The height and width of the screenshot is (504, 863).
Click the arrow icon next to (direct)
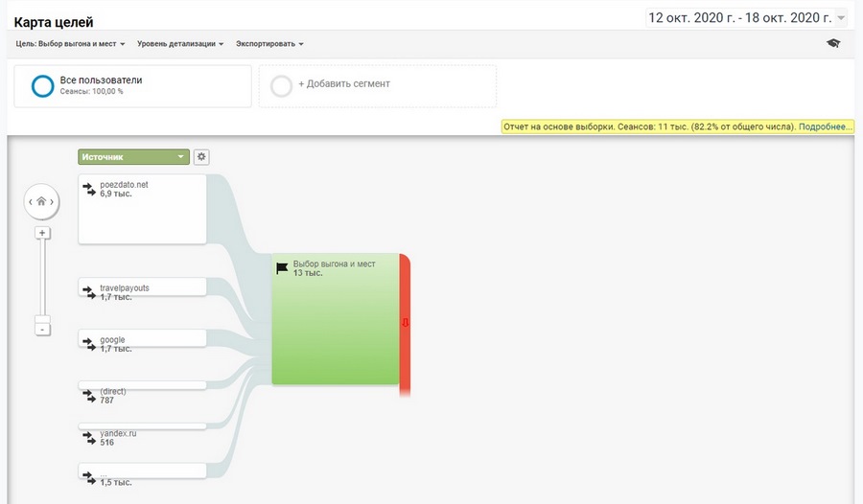click(89, 396)
